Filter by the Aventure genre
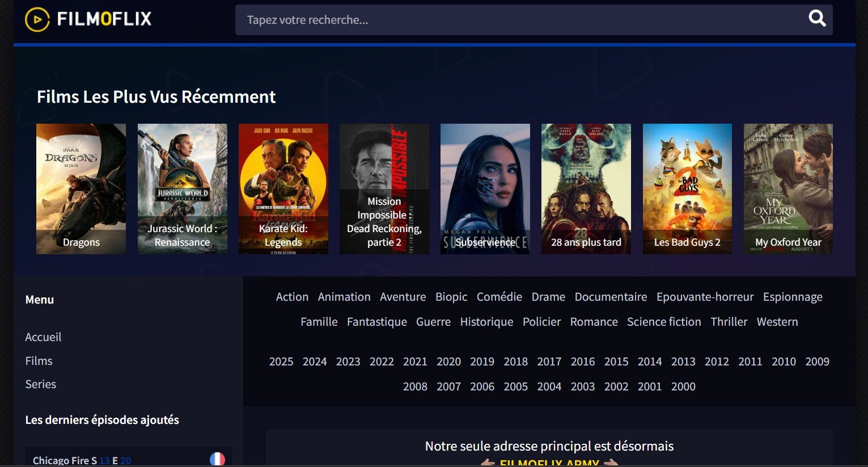The height and width of the screenshot is (467, 868). (x=403, y=297)
